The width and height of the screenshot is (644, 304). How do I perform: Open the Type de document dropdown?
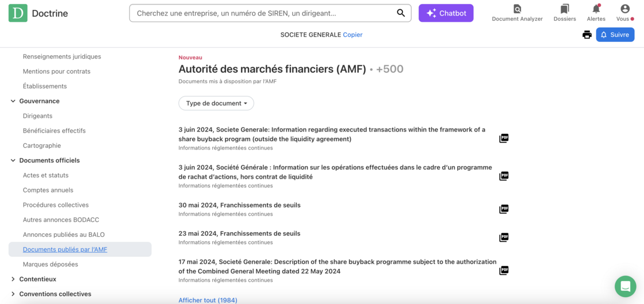[x=216, y=103]
